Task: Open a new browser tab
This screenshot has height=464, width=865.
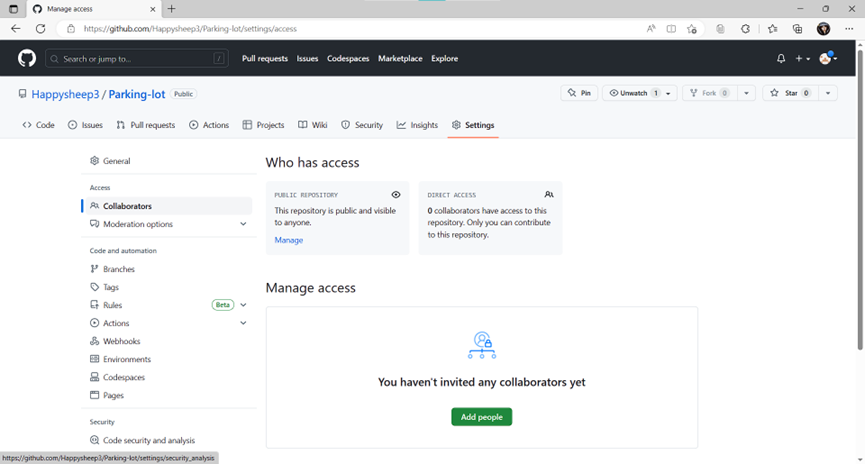Action: coord(172,9)
